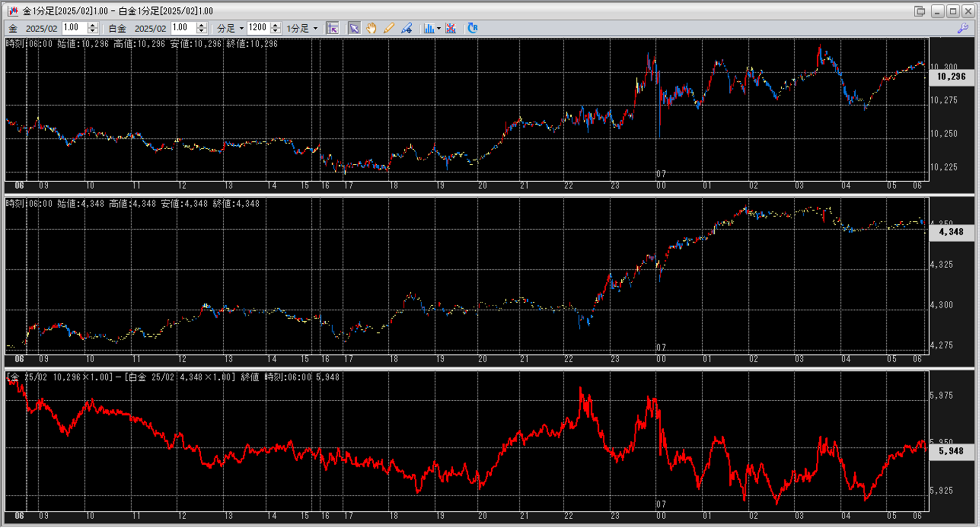The height and width of the screenshot is (528, 980).
Task: Click the 金 commodity label button
Action: (13, 28)
